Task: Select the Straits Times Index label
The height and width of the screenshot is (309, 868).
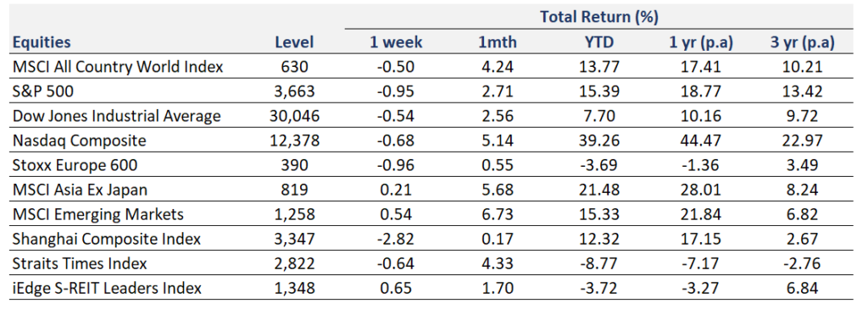Action: [x=80, y=263]
